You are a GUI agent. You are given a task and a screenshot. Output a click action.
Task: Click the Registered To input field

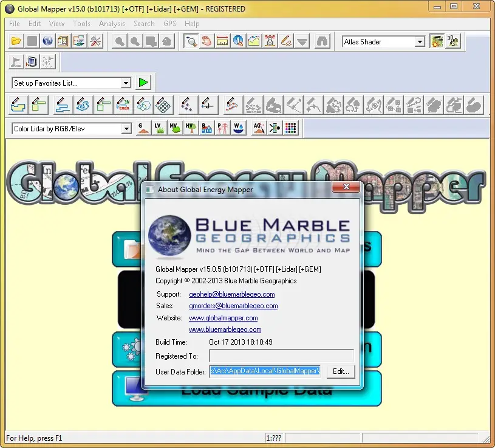click(x=281, y=356)
